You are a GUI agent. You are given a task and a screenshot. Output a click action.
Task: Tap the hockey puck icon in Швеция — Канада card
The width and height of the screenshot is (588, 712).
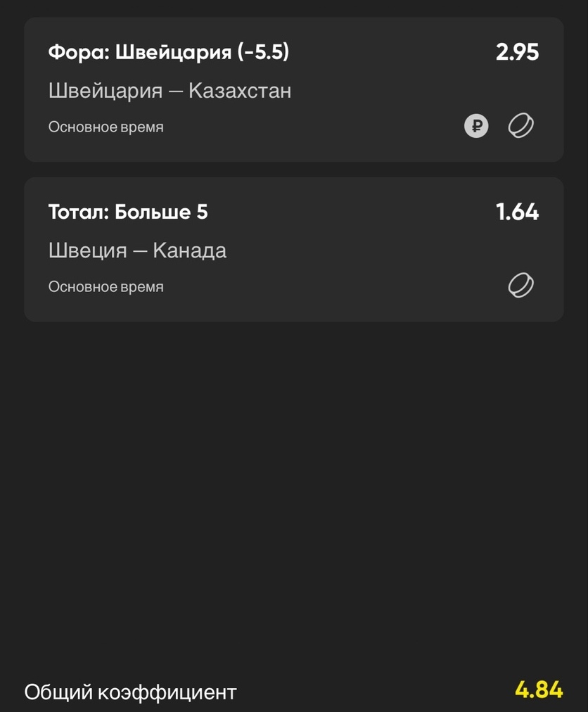coord(520,286)
